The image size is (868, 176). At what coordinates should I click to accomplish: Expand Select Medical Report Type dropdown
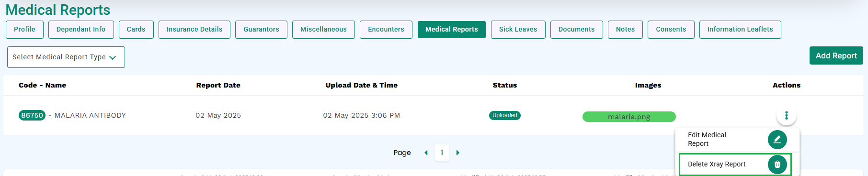(66, 57)
